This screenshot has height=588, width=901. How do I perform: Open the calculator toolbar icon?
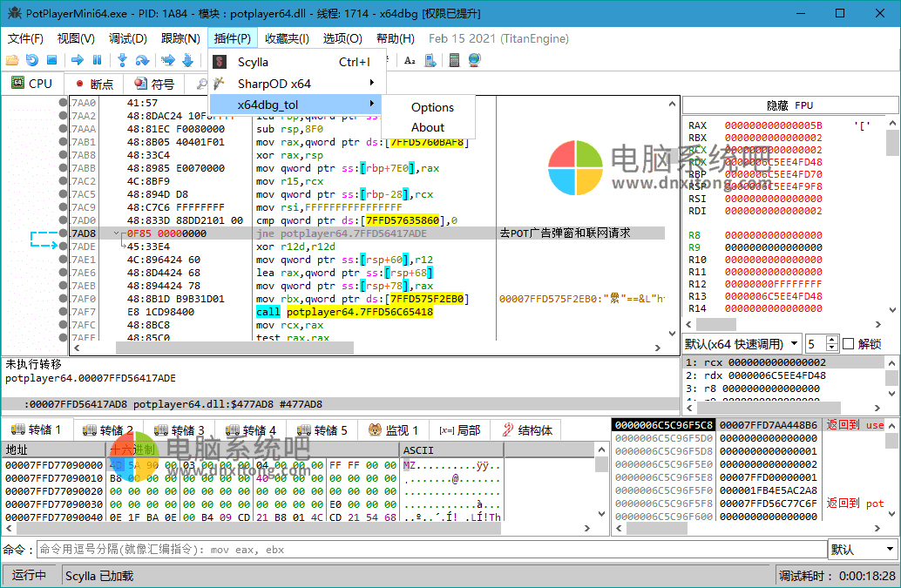[454, 60]
